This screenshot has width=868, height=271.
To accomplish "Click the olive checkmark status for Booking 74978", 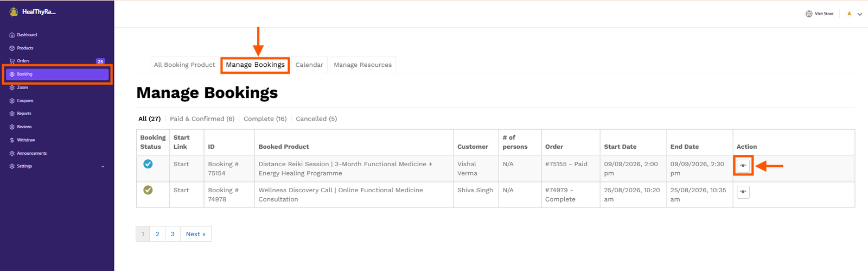I will 148,190.
